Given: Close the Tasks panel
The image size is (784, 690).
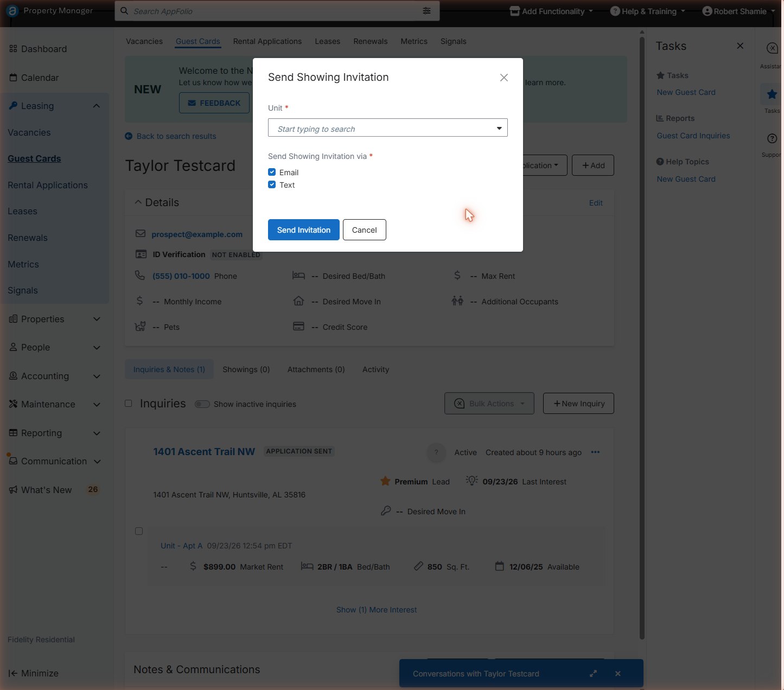Looking at the screenshot, I should [740, 46].
